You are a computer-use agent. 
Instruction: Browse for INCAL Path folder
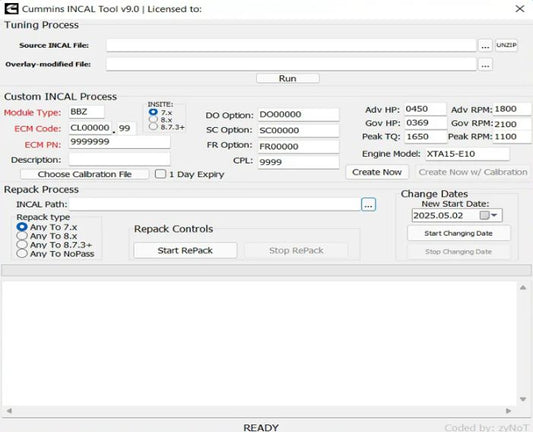point(368,205)
